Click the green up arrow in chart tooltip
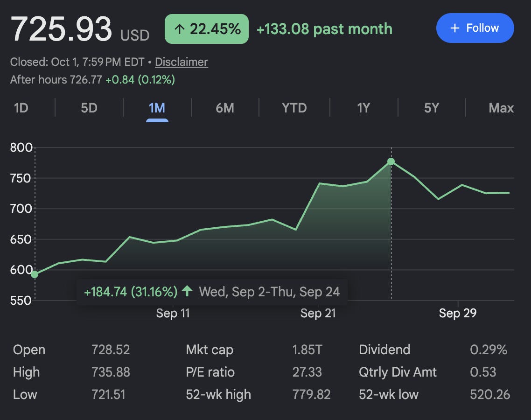 [187, 291]
